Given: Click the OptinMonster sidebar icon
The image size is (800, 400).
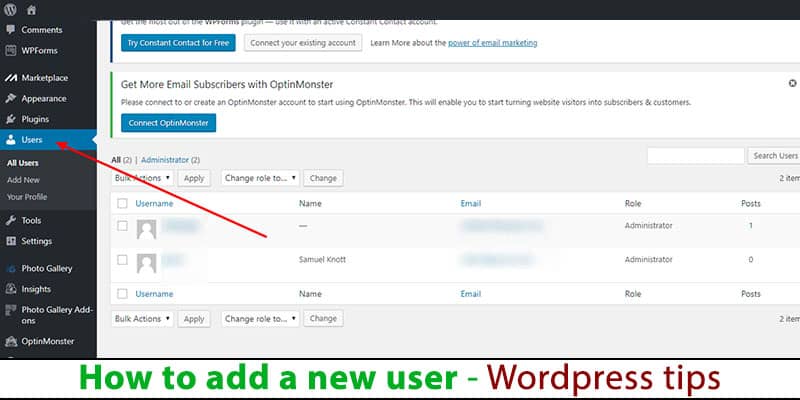Looking at the screenshot, I should [11, 341].
